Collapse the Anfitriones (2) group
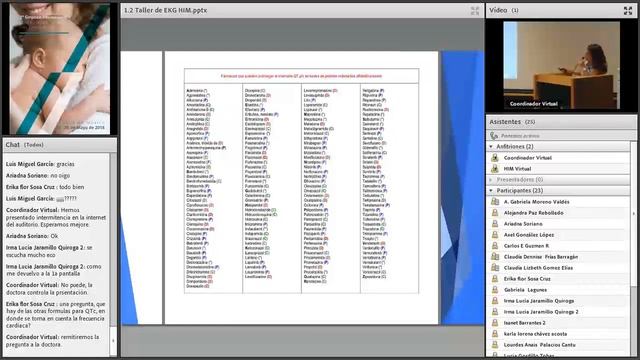The image size is (640, 360). click(491, 147)
